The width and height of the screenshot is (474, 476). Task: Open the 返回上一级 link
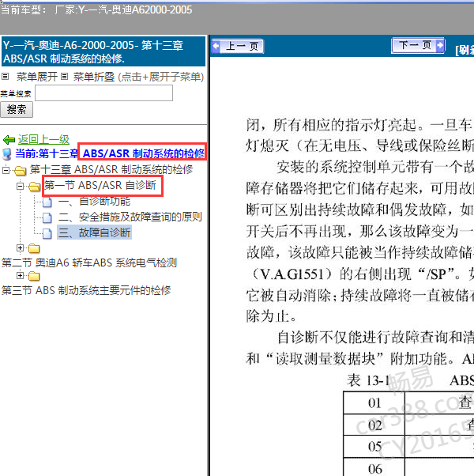[43, 139]
